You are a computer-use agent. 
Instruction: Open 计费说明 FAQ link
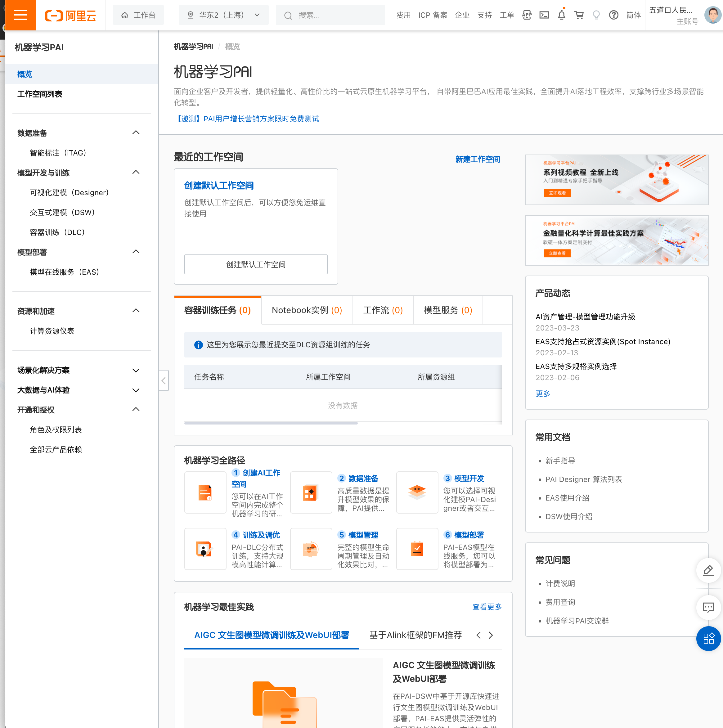click(x=560, y=584)
